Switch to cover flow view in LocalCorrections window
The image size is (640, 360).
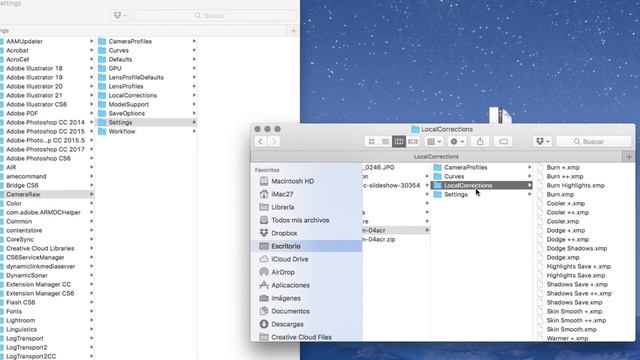(413, 141)
